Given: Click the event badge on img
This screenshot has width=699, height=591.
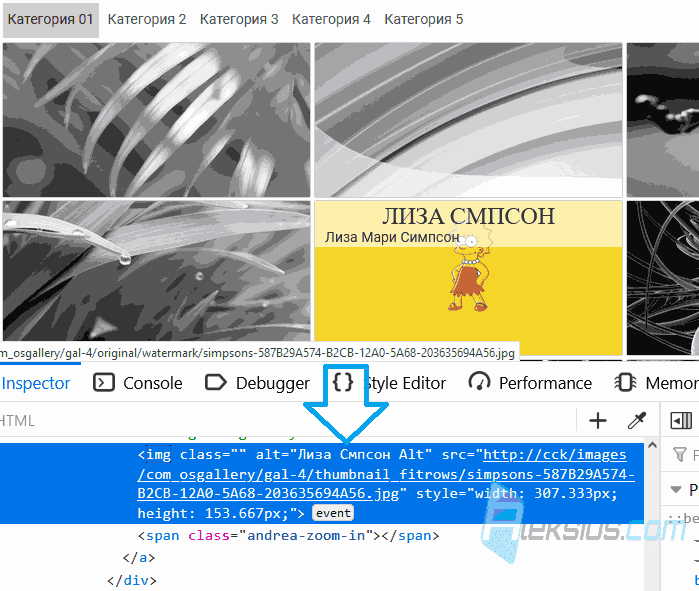Looking at the screenshot, I should click(333, 513).
